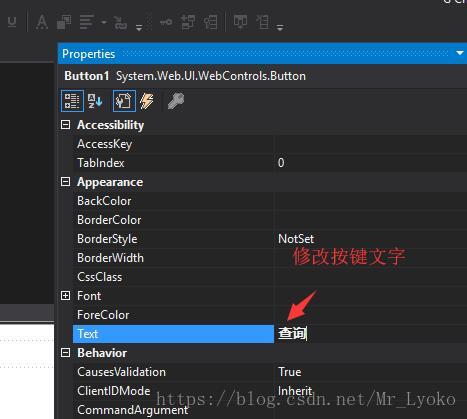Select the ForeColor property
This screenshot has width=467, height=419.
(173, 315)
